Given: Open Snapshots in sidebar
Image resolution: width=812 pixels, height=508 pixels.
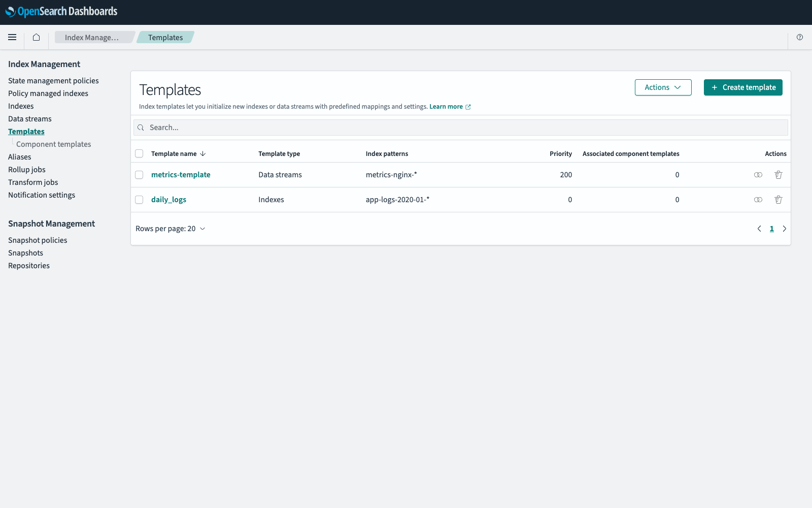Looking at the screenshot, I should pos(25,253).
